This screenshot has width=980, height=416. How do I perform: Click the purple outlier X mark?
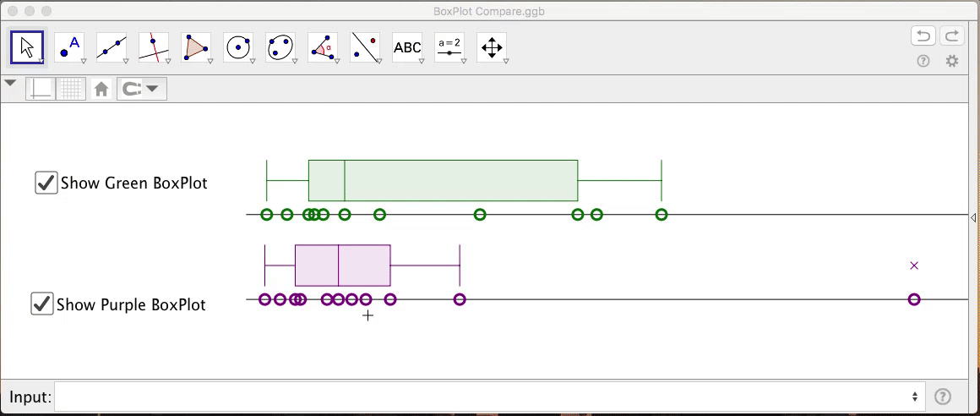pos(914,265)
